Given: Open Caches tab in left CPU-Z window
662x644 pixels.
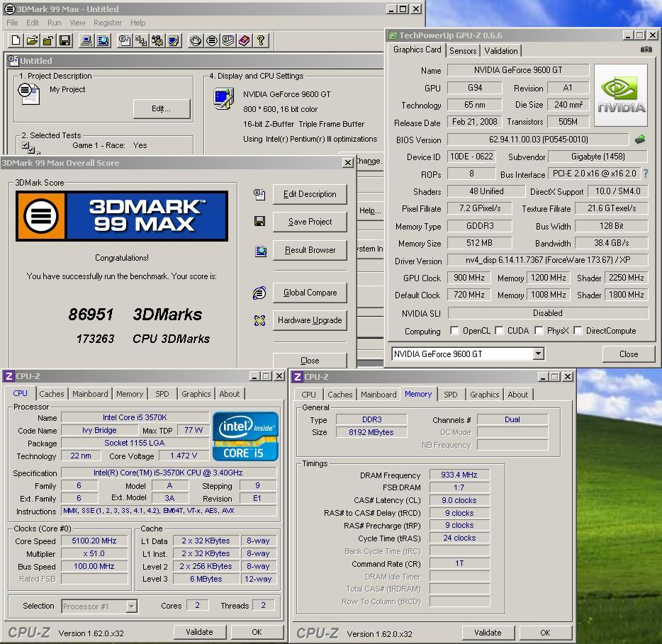Looking at the screenshot, I should coord(52,394).
